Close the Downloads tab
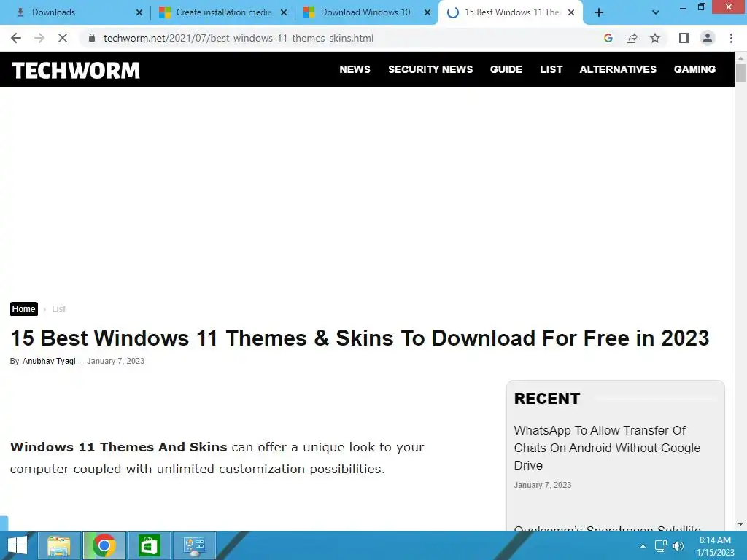 139,12
